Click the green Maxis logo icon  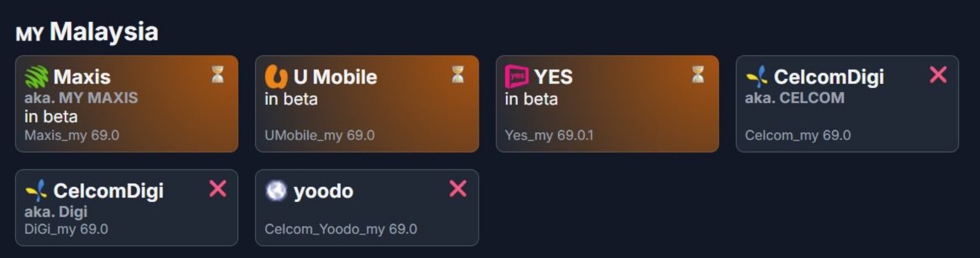coord(36,77)
